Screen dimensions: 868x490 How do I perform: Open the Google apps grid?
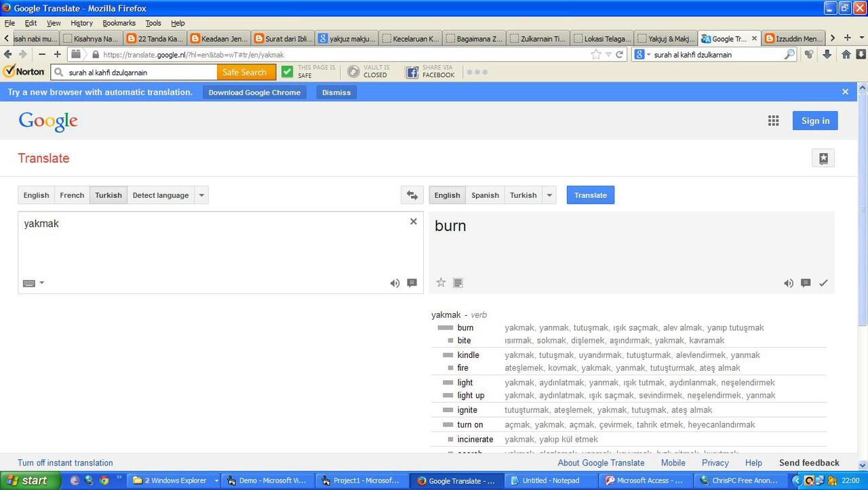773,121
